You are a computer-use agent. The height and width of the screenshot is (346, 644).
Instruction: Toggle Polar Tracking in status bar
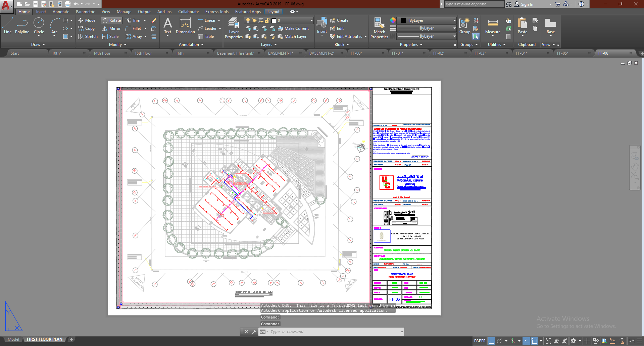[x=500, y=341]
